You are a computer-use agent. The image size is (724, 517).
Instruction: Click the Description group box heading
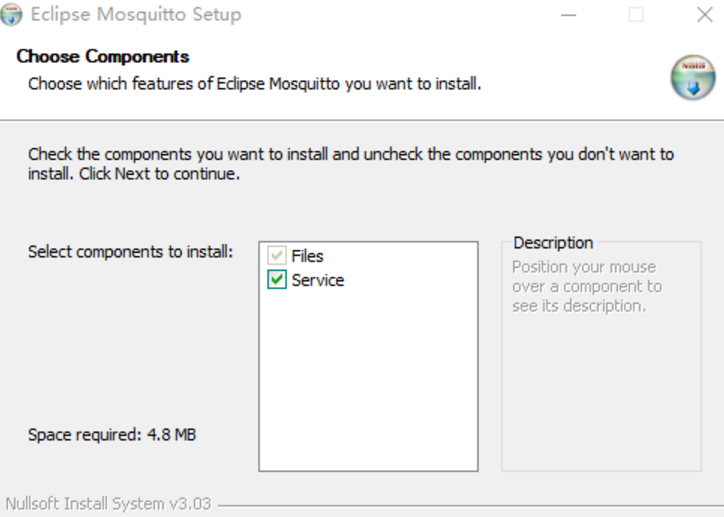(552, 243)
